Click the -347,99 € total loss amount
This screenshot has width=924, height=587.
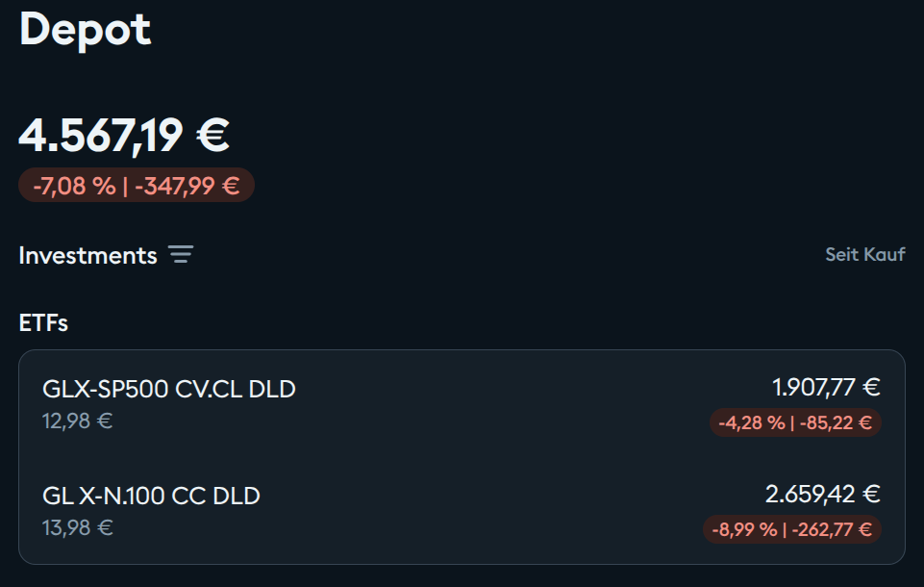click(x=187, y=186)
